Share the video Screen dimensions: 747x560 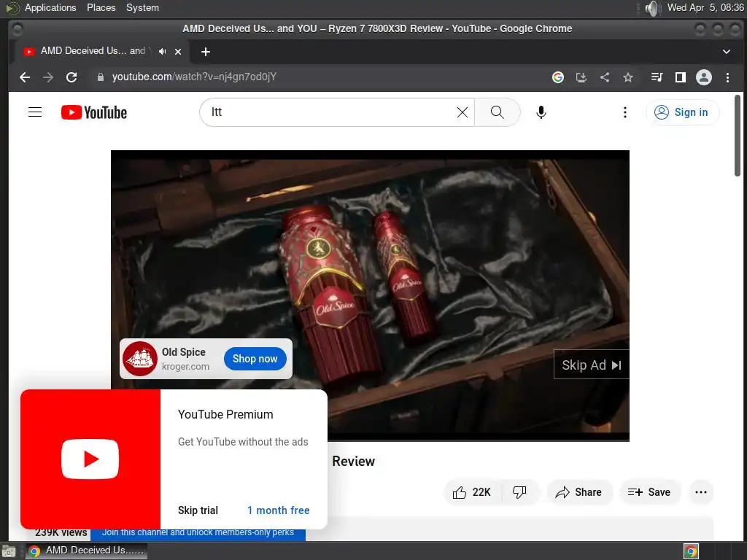578,492
